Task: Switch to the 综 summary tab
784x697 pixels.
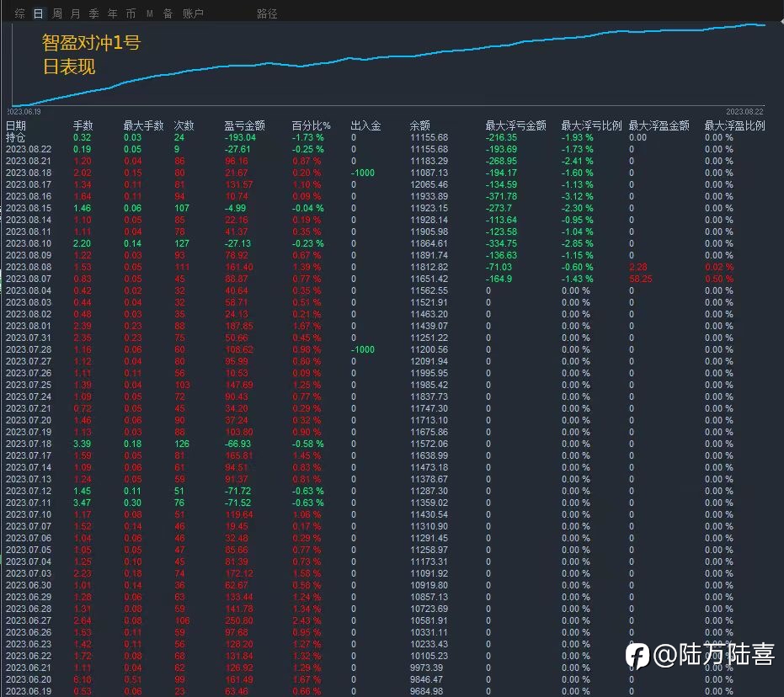Action: (20, 13)
